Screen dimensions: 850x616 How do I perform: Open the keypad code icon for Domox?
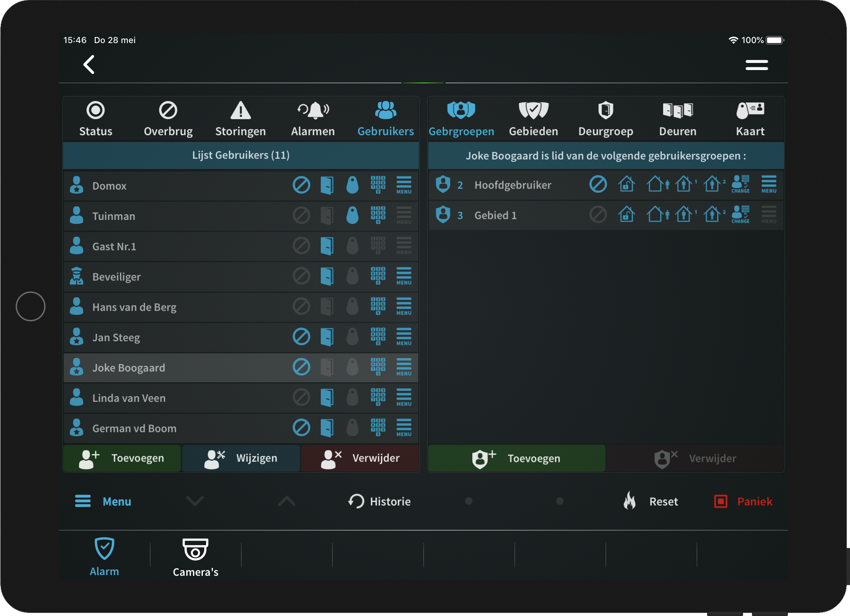click(x=378, y=185)
